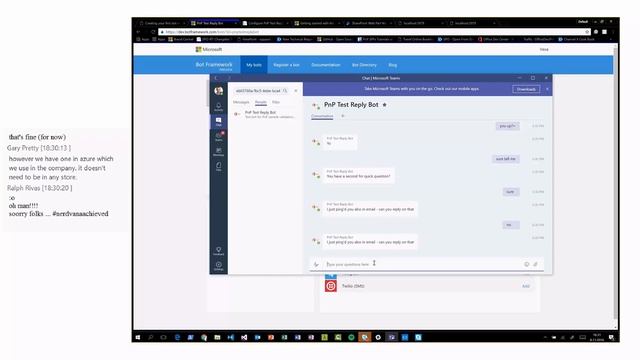Viewport: 640px width, 360px height.
Task: Click the red Twilio (SMS) channel icon
Action: [331, 286]
